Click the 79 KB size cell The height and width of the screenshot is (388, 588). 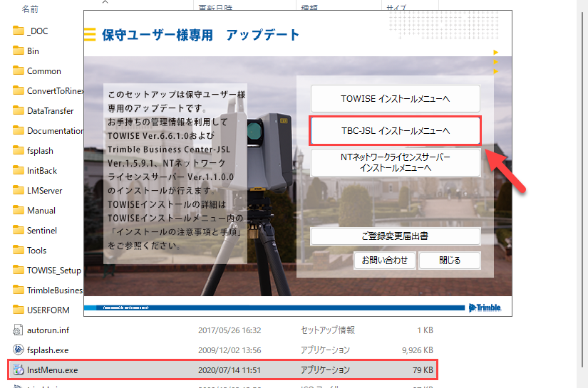coord(423,370)
